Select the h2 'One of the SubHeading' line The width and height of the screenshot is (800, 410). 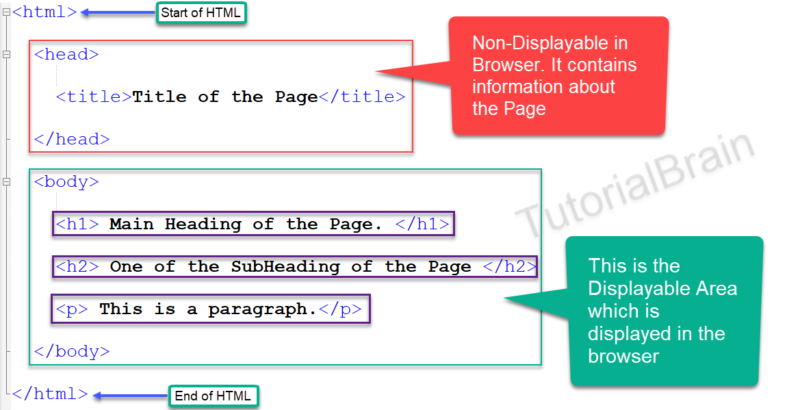click(x=296, y=266)
